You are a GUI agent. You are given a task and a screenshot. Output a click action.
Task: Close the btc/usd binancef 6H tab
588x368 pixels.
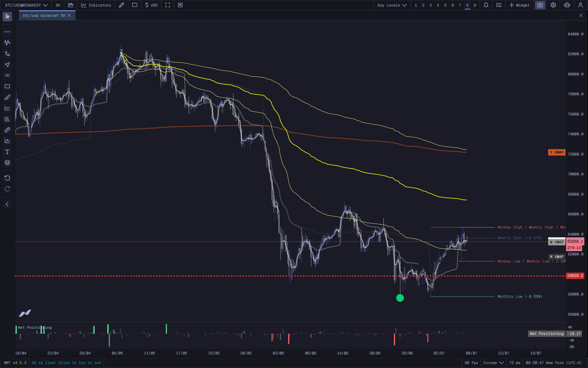click(69, 16)
